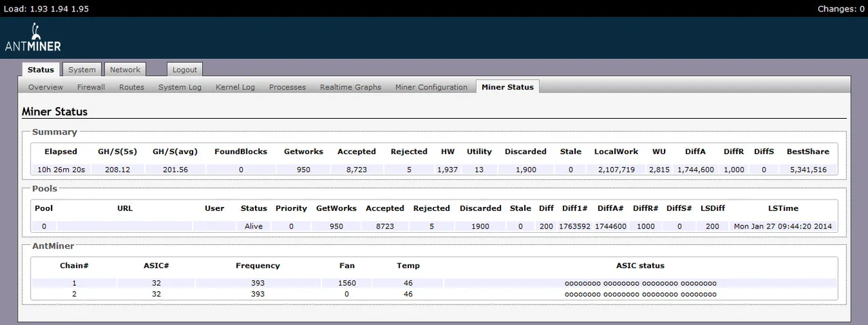868x325 pixels.
Task: Click the ASIC status of chain 1
Action: pos(640,283)
